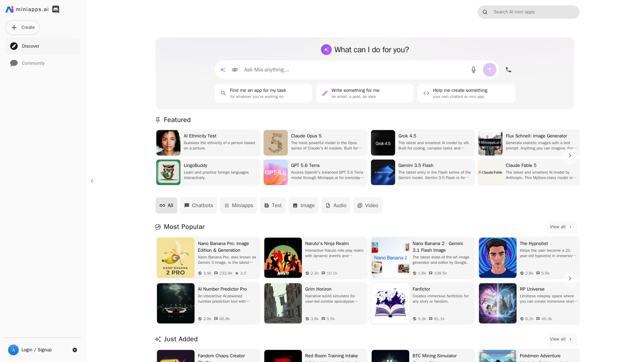
Task: Open Flux Schnell Image Generator icon
Action: click(x=490, y=143)
